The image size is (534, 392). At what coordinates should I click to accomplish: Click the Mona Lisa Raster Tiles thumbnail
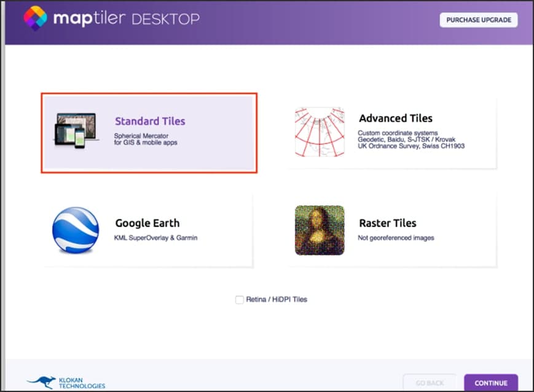[x=320, y=230]
